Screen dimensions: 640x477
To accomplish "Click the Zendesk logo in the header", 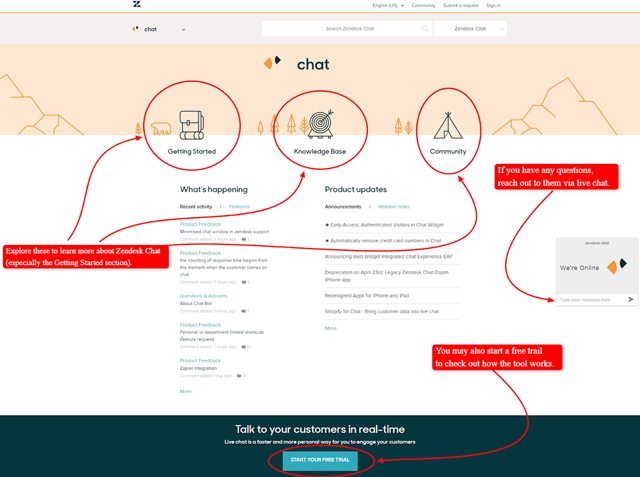I will coord(137,4).
